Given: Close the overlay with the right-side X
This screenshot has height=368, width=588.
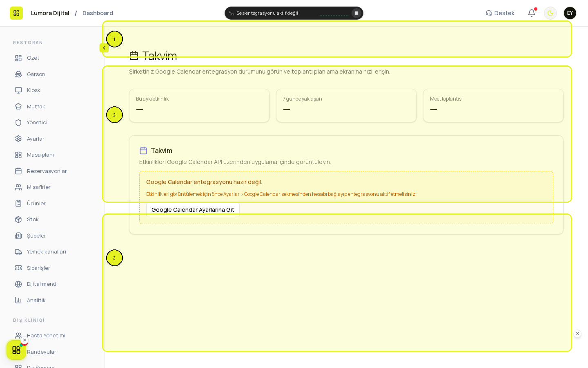Looking at the screenshot, I should (577, 334).
